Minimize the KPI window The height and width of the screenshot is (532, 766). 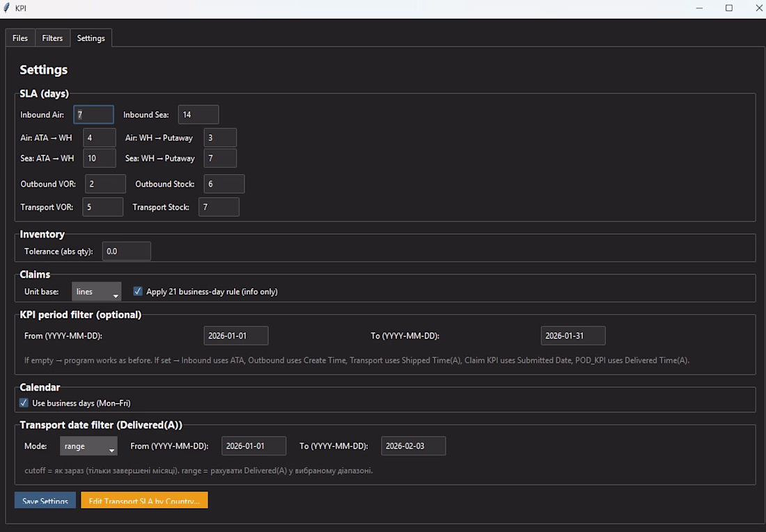click(699, 8)
